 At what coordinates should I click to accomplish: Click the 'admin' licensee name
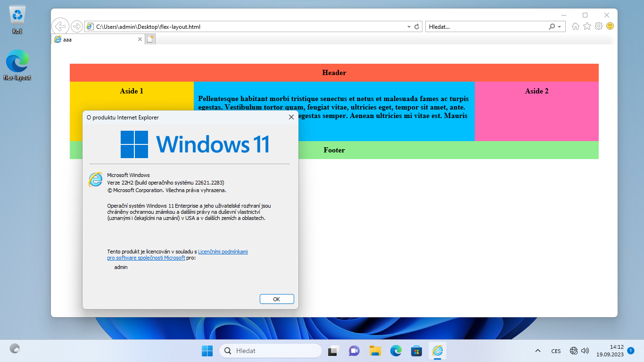(121, 267)
